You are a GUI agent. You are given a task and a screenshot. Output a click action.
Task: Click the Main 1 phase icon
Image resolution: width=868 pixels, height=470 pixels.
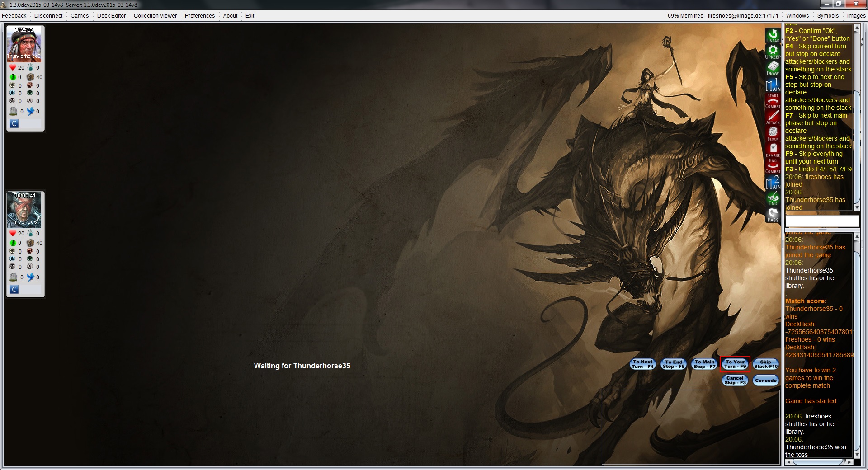[x=773, y=85]
